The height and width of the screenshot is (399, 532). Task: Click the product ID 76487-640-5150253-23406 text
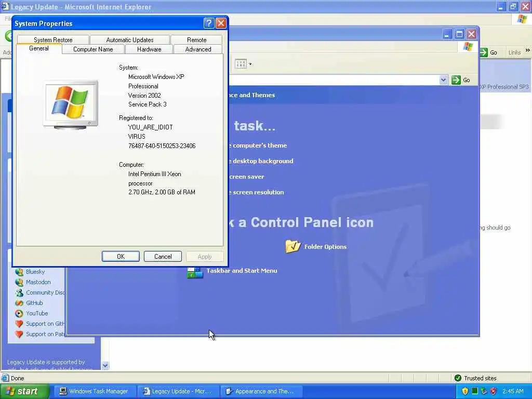point(162,146)
